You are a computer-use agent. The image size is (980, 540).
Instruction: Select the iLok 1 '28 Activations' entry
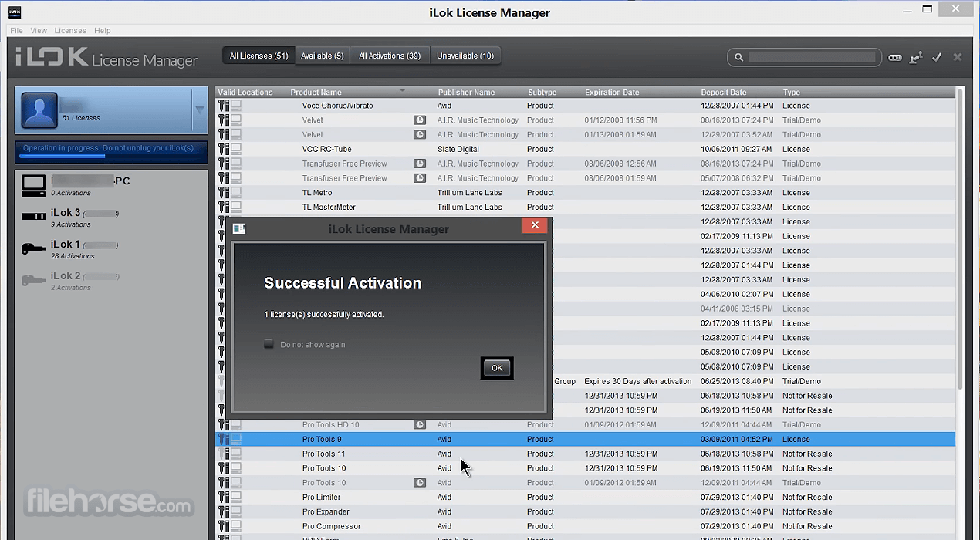point(111,249)
